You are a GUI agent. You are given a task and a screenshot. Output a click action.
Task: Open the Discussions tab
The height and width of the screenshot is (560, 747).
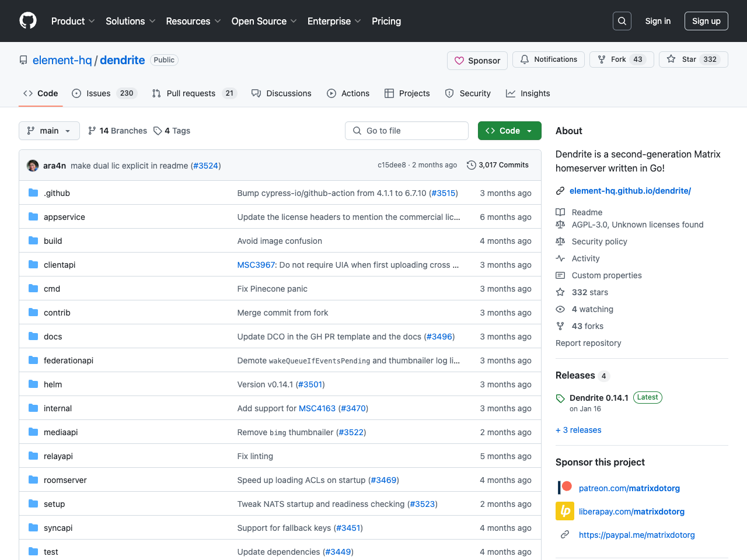(281, 93)
